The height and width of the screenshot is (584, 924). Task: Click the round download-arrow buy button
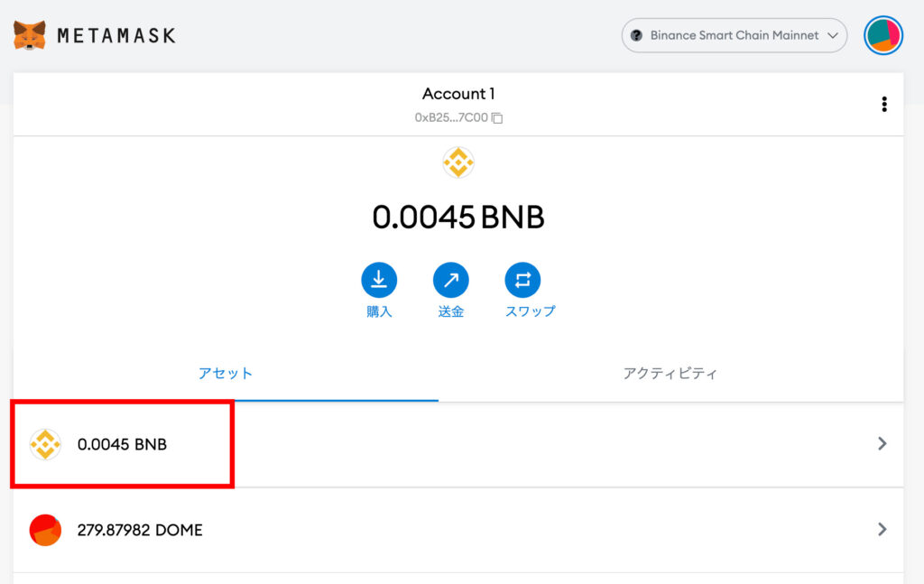click(x=379, y=280)
